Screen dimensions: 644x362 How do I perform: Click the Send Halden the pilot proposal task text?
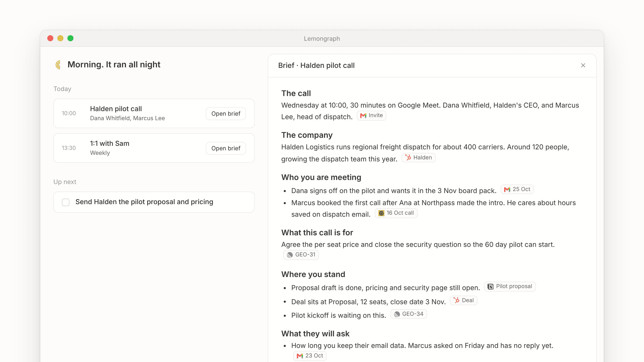pos(144,202)
